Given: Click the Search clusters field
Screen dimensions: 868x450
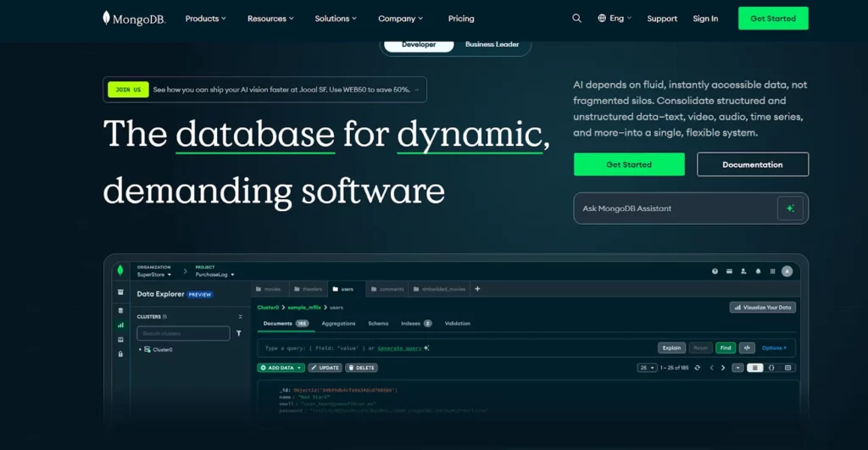Looking at the screenshot, I should pos(183,333).
